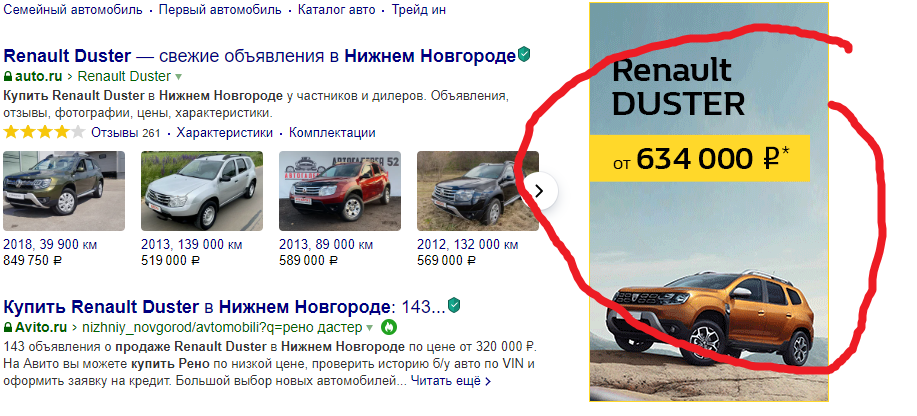Expand the dropdown arrow after the Avito URL path
Screen dimensions: 917x416
(370, 328)
